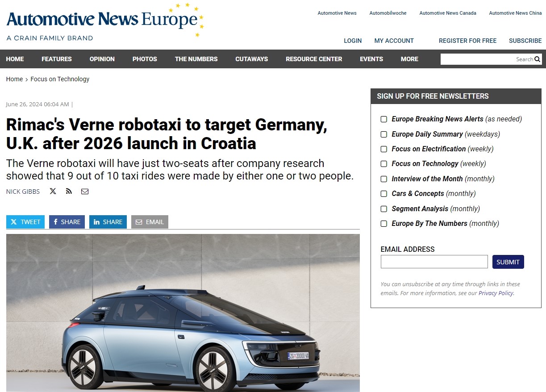Image resolution: width=546 pixels, height=392 pixels.
Task: Share article on LinkedIn
Action: [108, 222]
